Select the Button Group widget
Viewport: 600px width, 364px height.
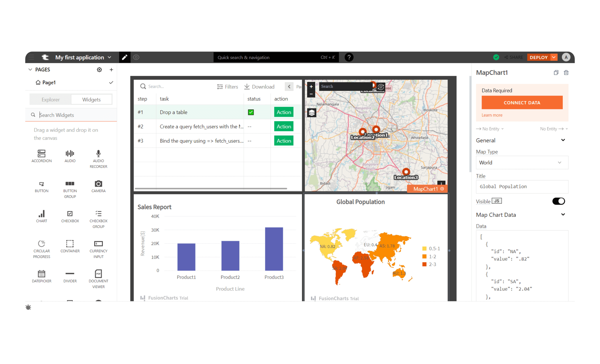[x=70, y=190]
